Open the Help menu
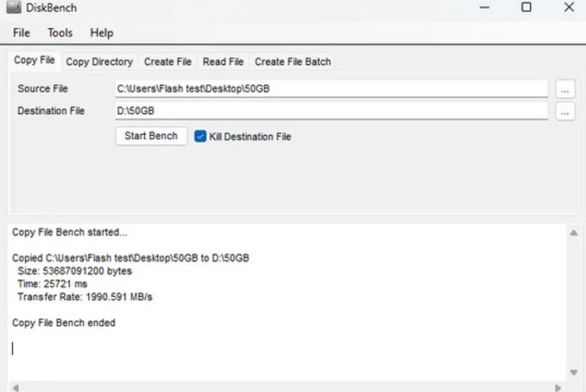The image size is (586, 392). click(x=102, y=33)
